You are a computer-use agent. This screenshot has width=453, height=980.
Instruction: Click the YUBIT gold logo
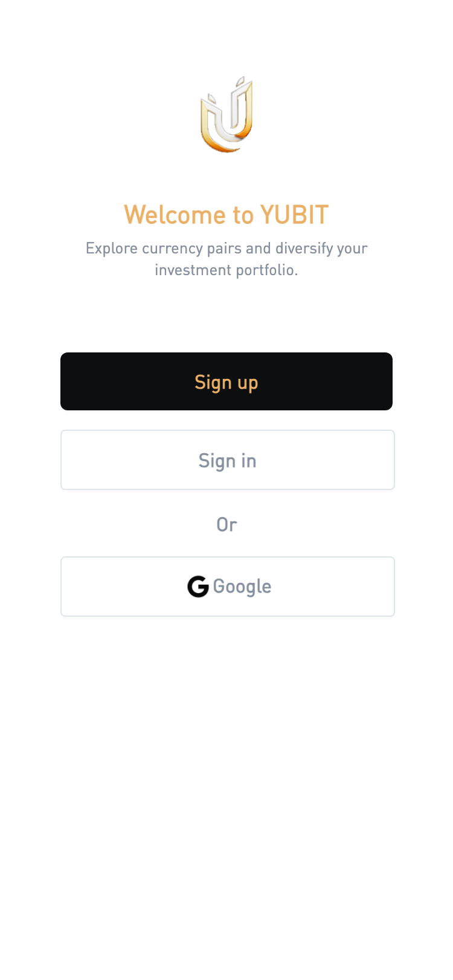coord(226,114)
